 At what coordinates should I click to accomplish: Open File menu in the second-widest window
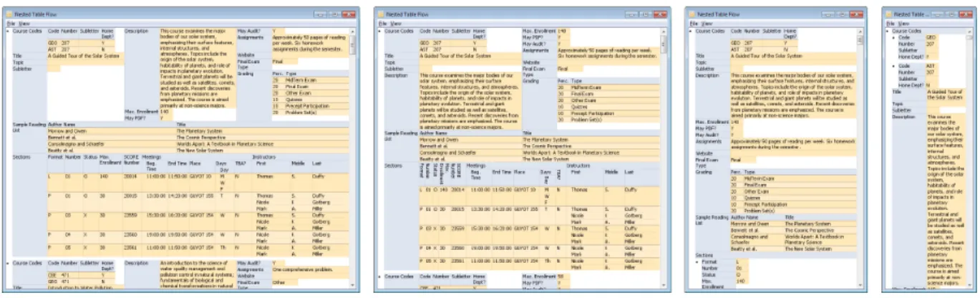tap(384, 24)
